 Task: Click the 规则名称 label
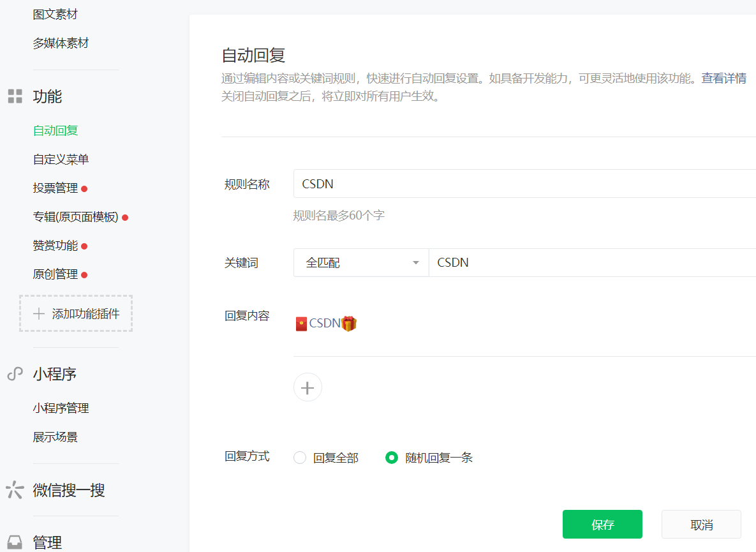247,184
